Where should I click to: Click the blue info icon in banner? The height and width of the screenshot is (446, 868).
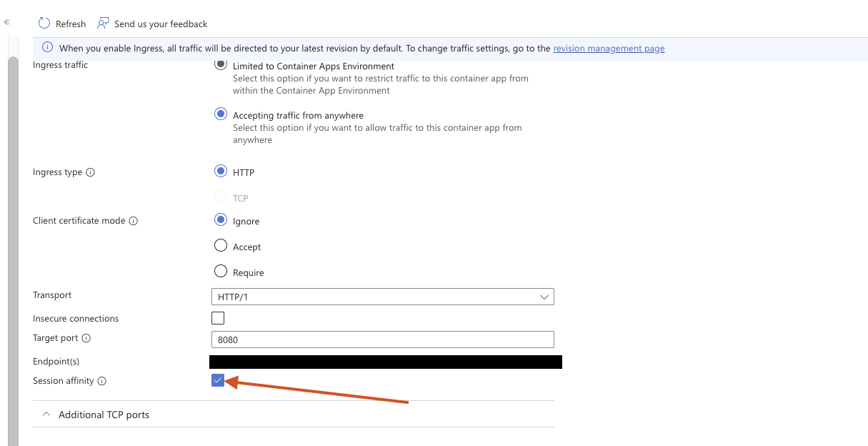(x=47, y=48)
